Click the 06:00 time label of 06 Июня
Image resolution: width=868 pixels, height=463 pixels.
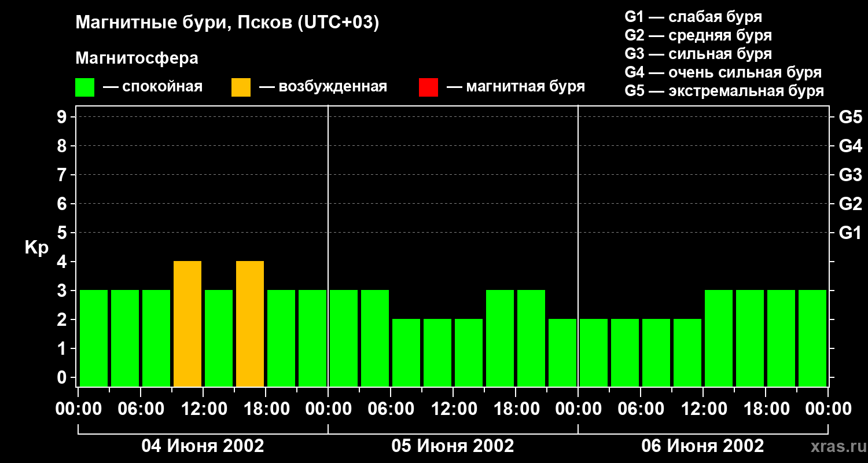tap(641, 409)
